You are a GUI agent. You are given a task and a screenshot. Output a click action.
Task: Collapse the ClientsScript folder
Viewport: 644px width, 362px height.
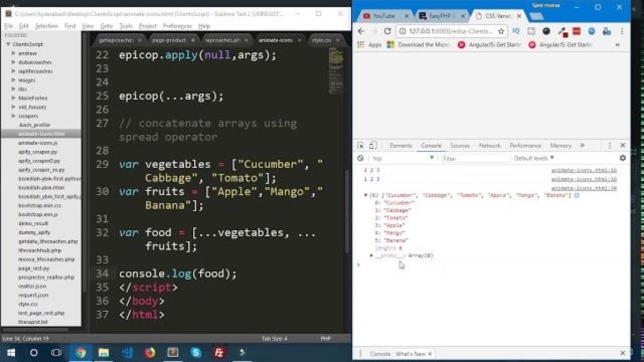[x=8, y=44]
